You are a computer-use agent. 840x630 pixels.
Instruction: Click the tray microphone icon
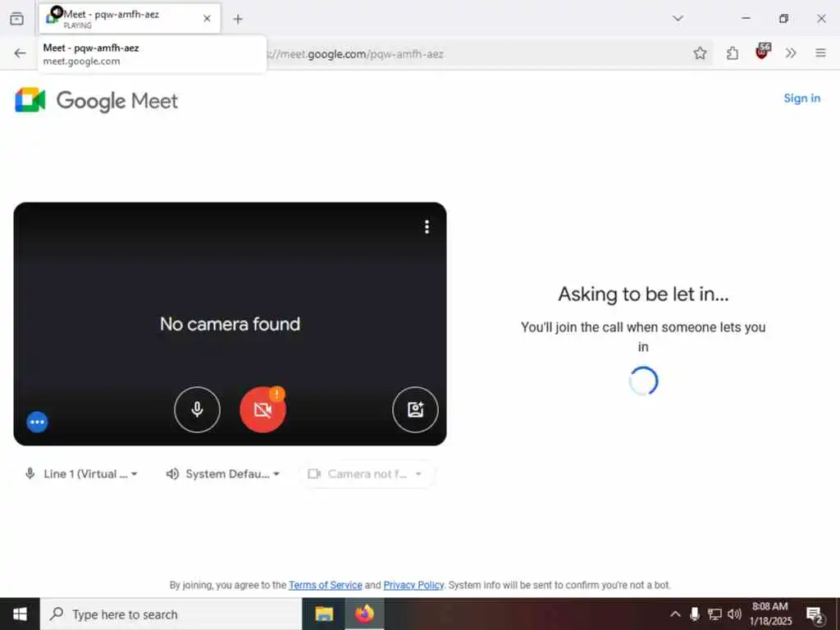[694, 614]
